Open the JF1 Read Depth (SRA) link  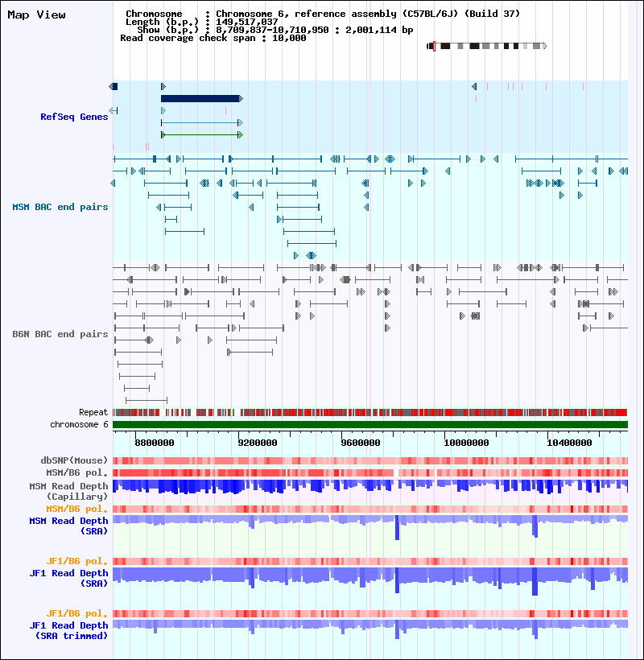pos(68,578)
